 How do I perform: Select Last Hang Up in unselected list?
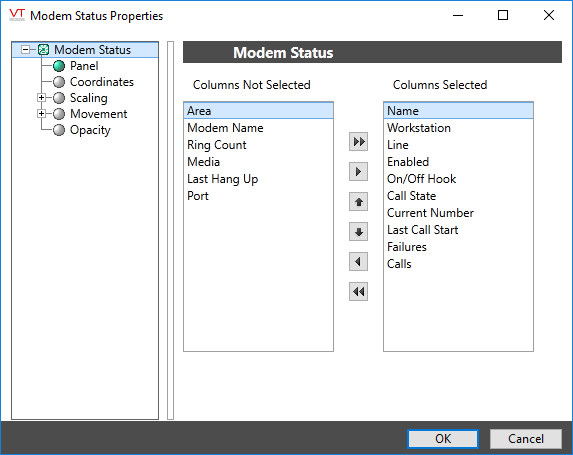[x=258, y=179]
